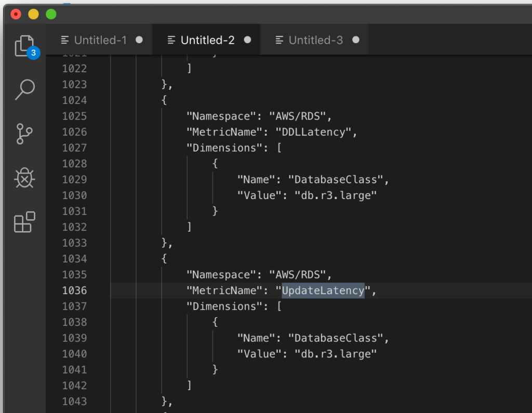
Task: Click line number 1028
Action: coord(74,164)
